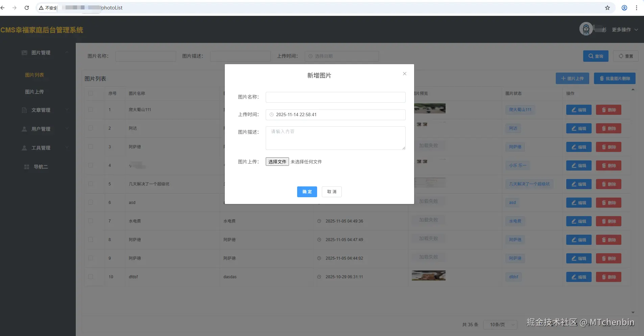The image size is (644, 336).
Task: Click the 图片上传 button above table
Action: click(x=572, y=78)
